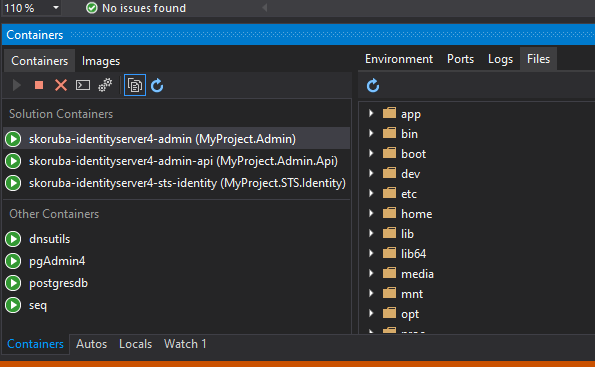The height and width of the screenshot is (367, 595).
Task: Expand the home folder
Action: coord(371,213)
